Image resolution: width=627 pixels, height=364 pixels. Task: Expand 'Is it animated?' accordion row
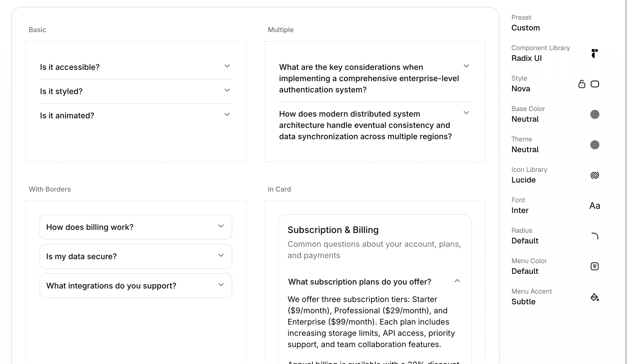[136, 116]
